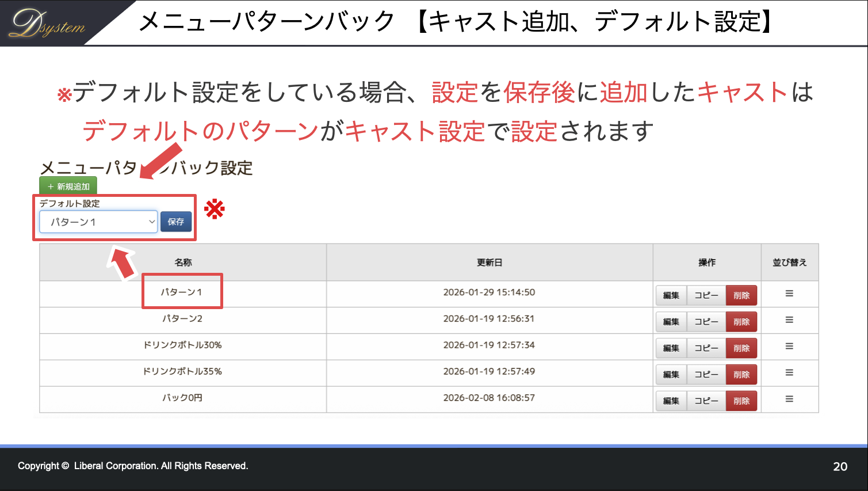868x491 pixels.
Task: Click the 操作 column header
Action: (707, 262)
